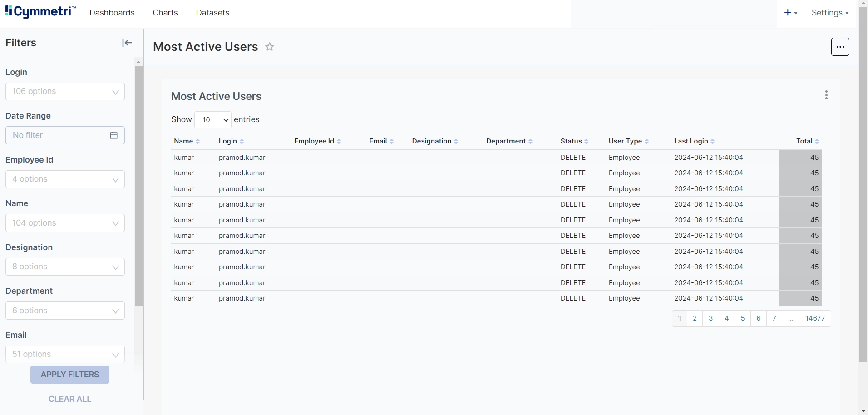Click the Cymmetri logo
This screenshot has height=415, width=868.
[40, 12]
